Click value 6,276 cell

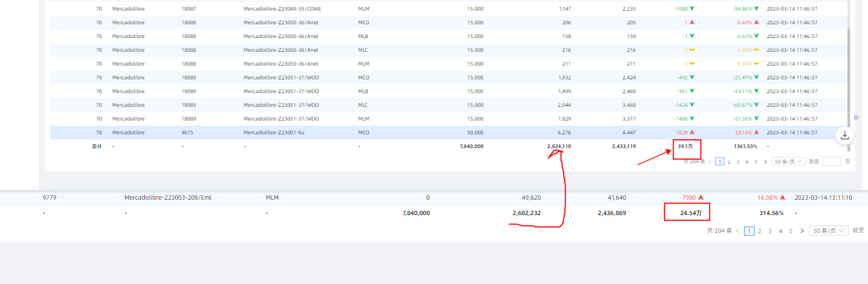[564, 133]
